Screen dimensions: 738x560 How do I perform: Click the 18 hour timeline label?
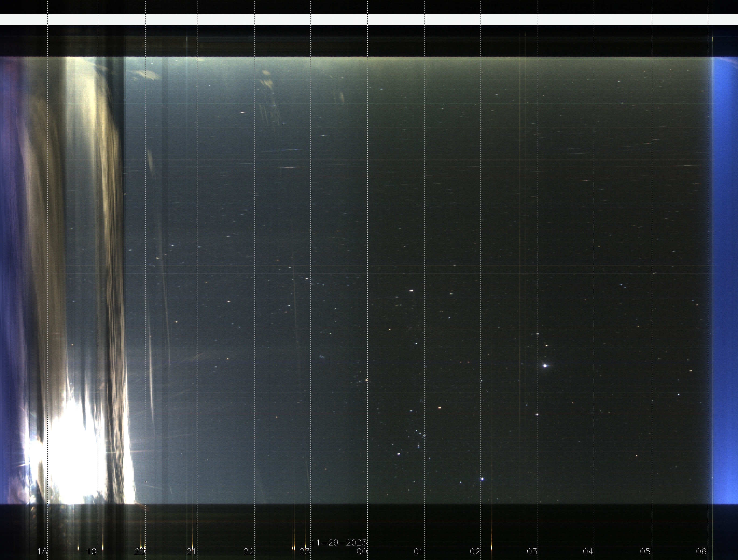42,551
